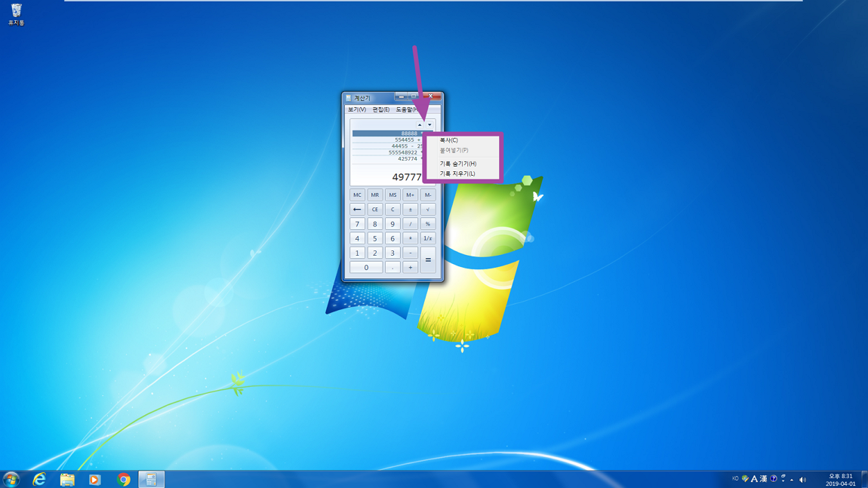Select history row 88888
Viewport: 868px width, 488px height.
coord(387,134)
